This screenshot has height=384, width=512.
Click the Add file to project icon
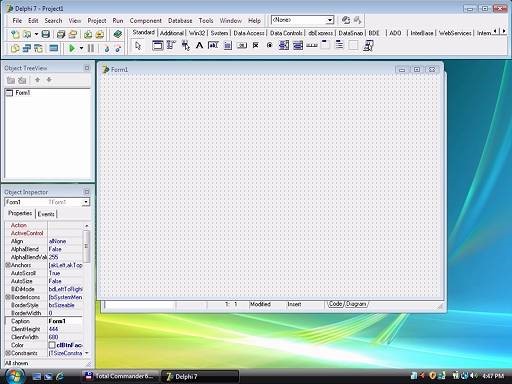pos(88,34)
